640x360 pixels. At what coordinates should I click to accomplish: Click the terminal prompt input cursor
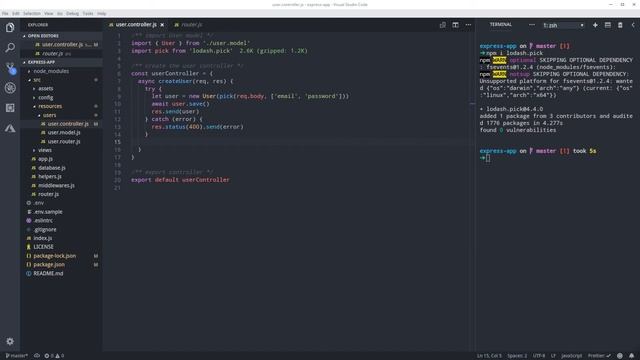tap(488, 158)
